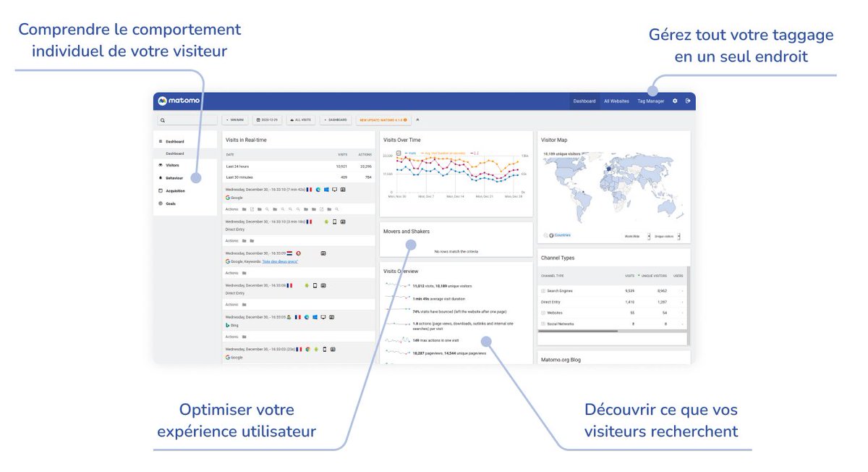
Task: Open the keyword link 'liste des dieux grecs'
Action: [280, 261]
